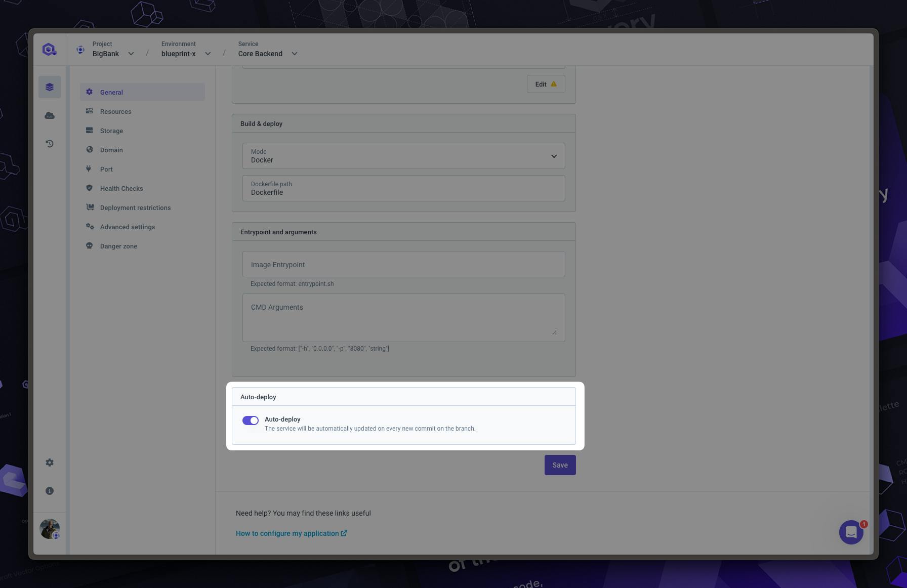The height and width of the screenshot is (588, 907).
Task: Click the Advanced settings gears icon
Action: (90, 226)
